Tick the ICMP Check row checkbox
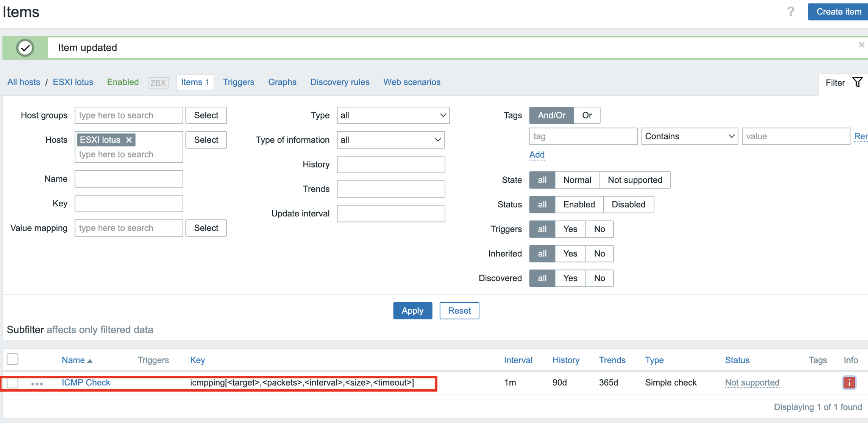This screenshot has height=423, width=868. (12, 383)
